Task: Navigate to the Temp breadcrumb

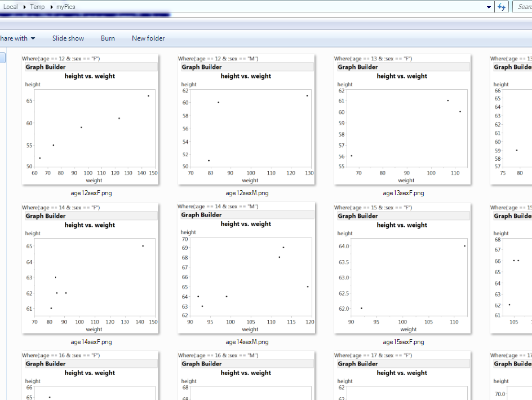Action: pyautogui.click(x=37, y=6)
